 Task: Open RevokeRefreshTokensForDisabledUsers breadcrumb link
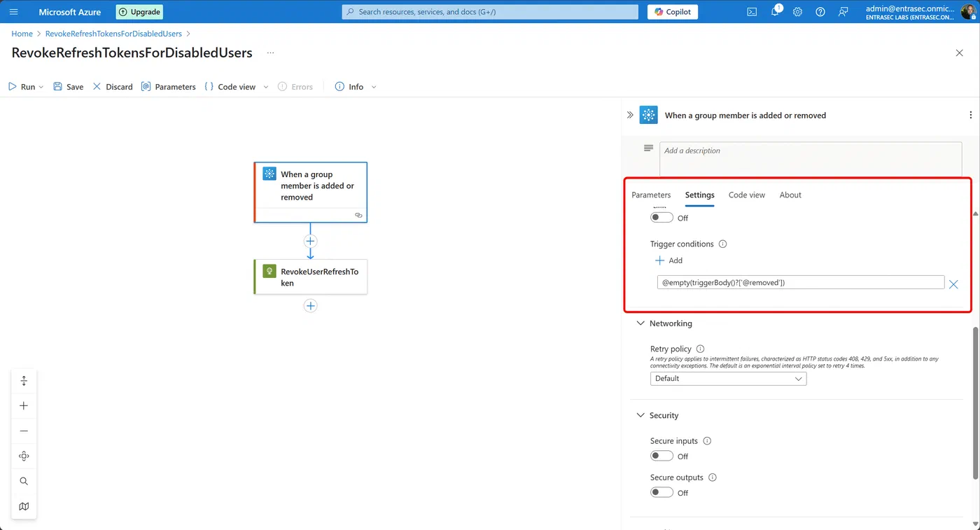(x=113, y=34)
